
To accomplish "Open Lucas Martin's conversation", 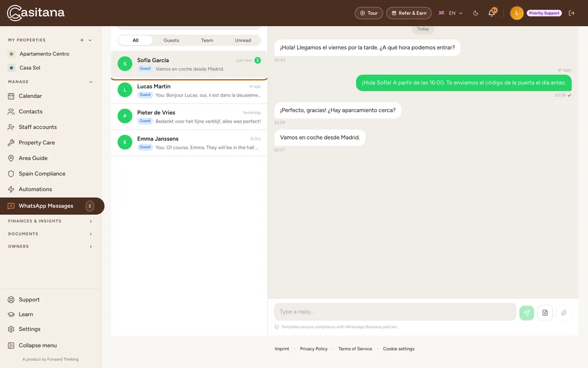I will (189, 91).
